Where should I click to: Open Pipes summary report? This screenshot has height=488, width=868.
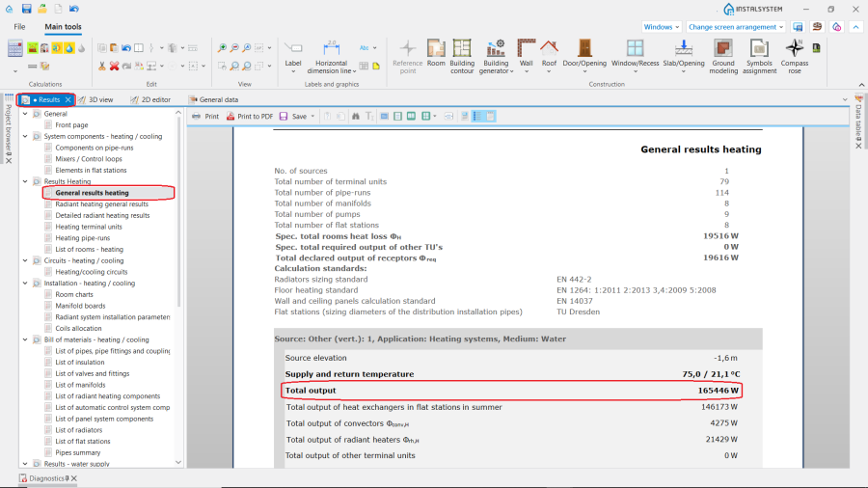coord(78,452)
